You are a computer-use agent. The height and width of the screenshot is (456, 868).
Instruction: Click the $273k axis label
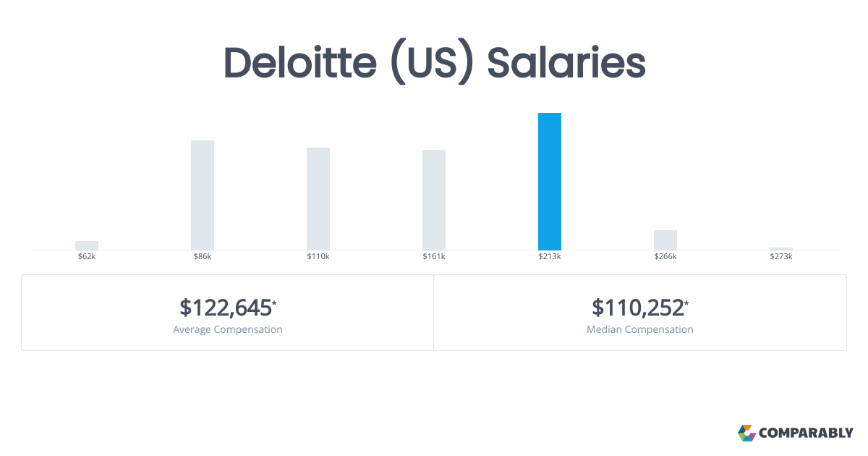781,257
